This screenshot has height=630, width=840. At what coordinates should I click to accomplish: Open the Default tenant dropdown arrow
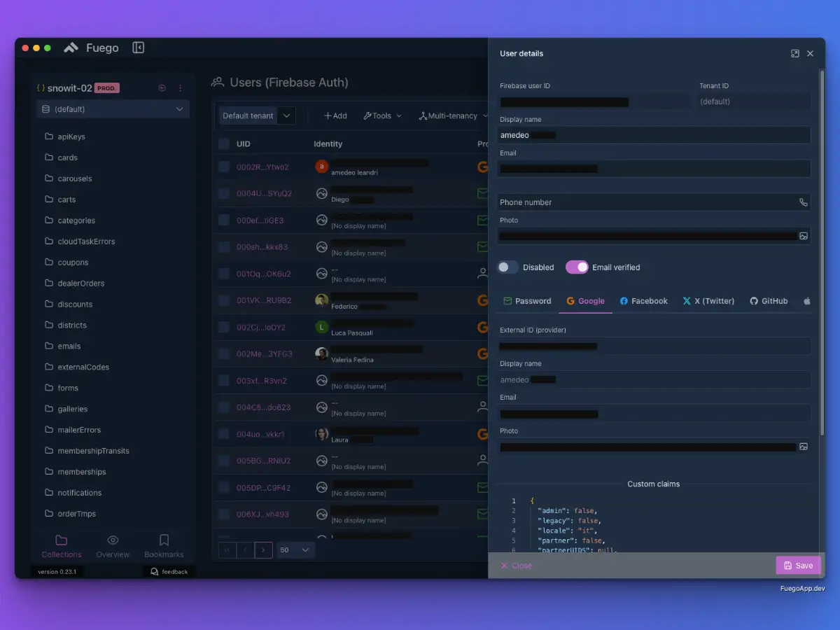coord(286,116)
